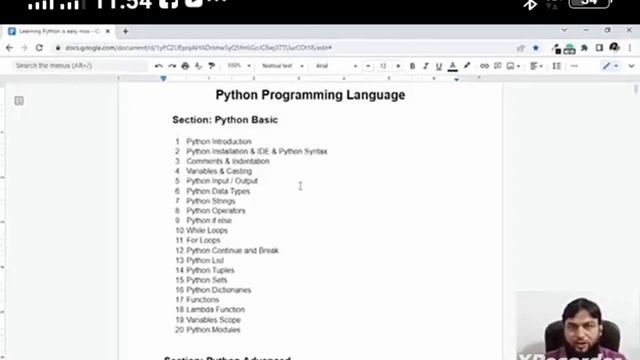Print the document using the printer icon
The width and height of the screenshot is (640, 360).
click(185, 66)
